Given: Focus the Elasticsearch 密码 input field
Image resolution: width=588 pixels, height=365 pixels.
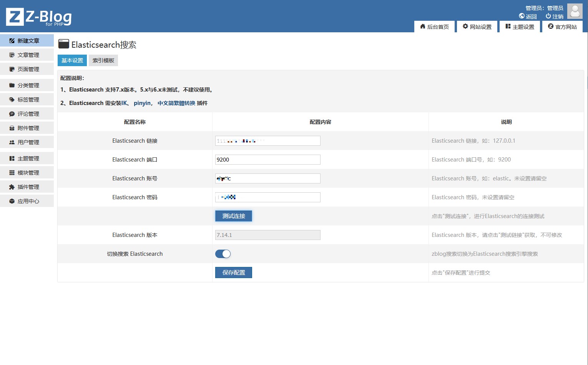Looking at the screenshot, I should [268, 197].
